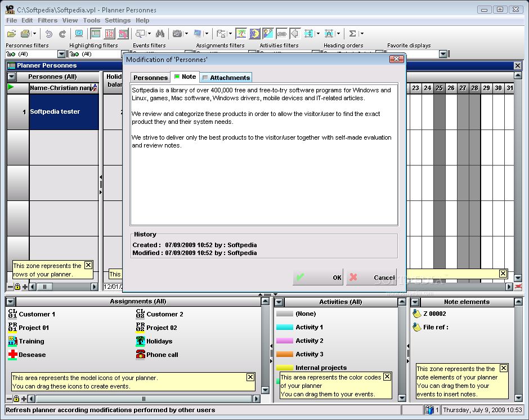Toggle the holidays palm tree display button
The width and height of the screenshot is (529, 420).
241,33
